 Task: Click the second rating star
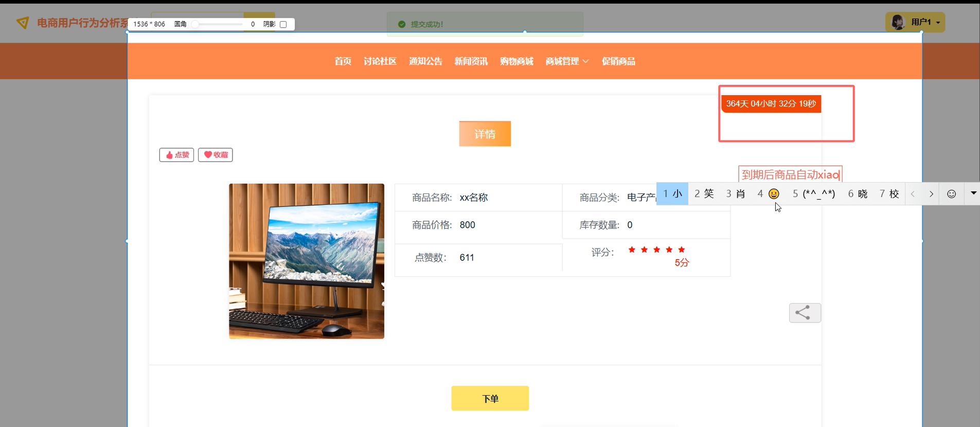644,250
